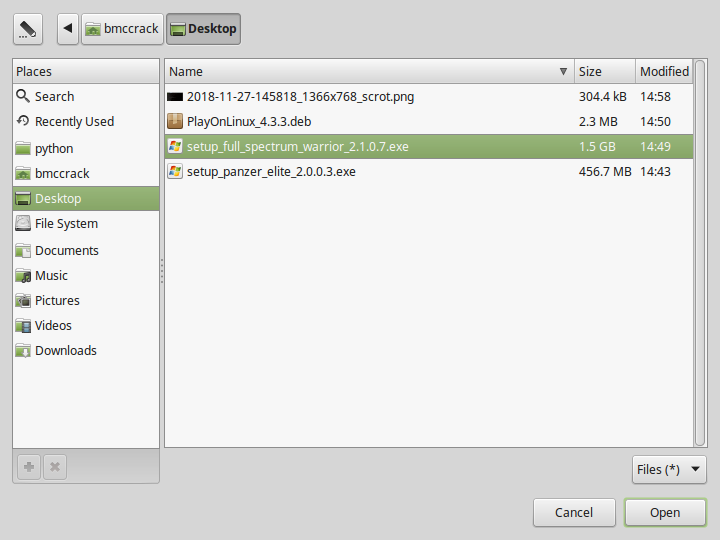The width and height of the screenshot is (720, 540).
Task: Toggle the type-a-filename pencil button
Action: (x=28, y=29)
